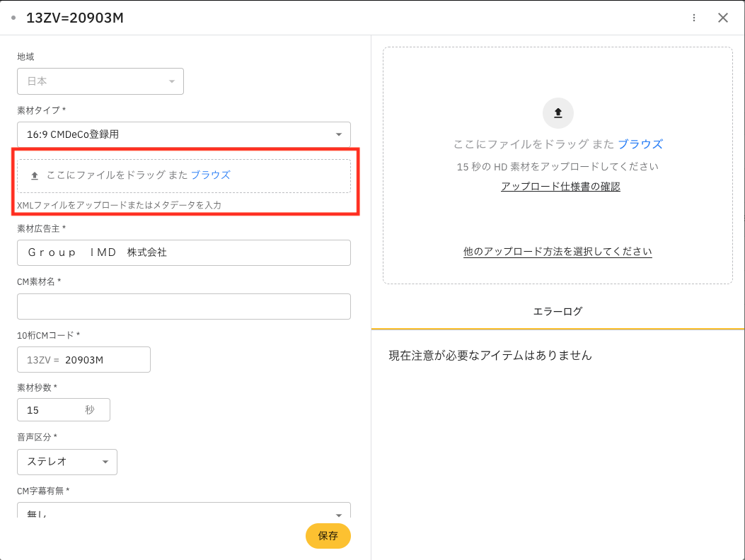745x560 pixels.
Task: Open the three-dot more options menu
Action: point(694,18)
